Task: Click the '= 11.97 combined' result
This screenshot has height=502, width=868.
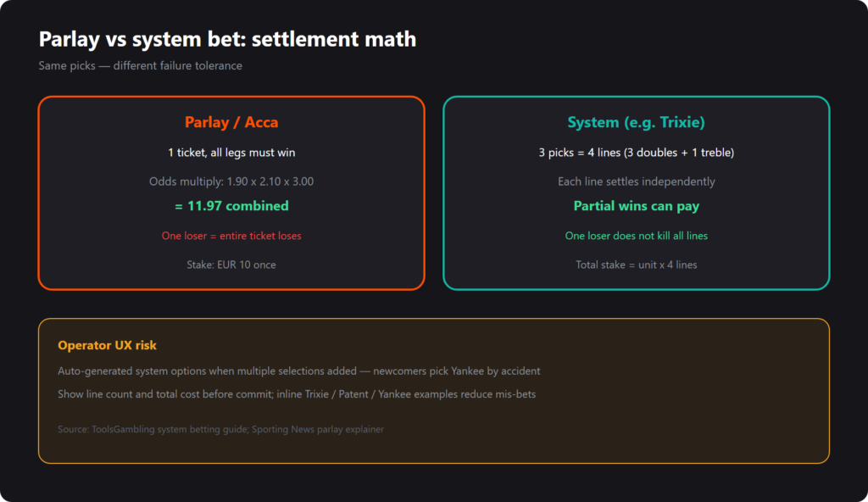Action: point(231,206)
